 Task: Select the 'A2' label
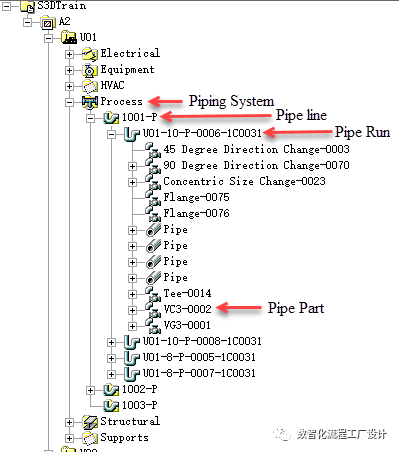[65, 22]
